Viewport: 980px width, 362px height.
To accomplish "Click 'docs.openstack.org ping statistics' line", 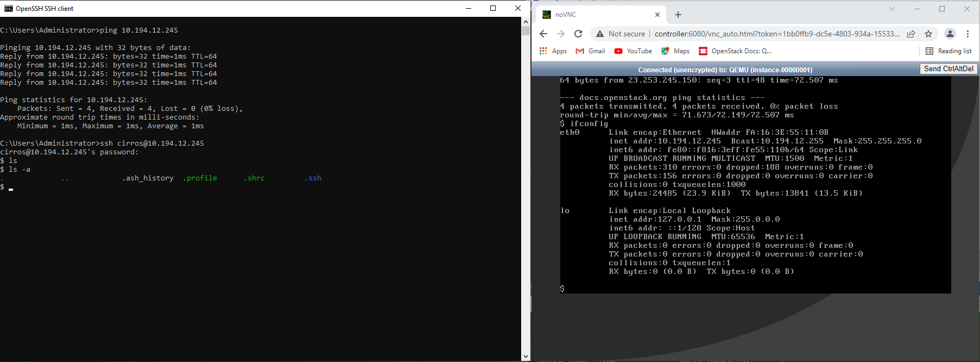I will click(x=662, y=98).
